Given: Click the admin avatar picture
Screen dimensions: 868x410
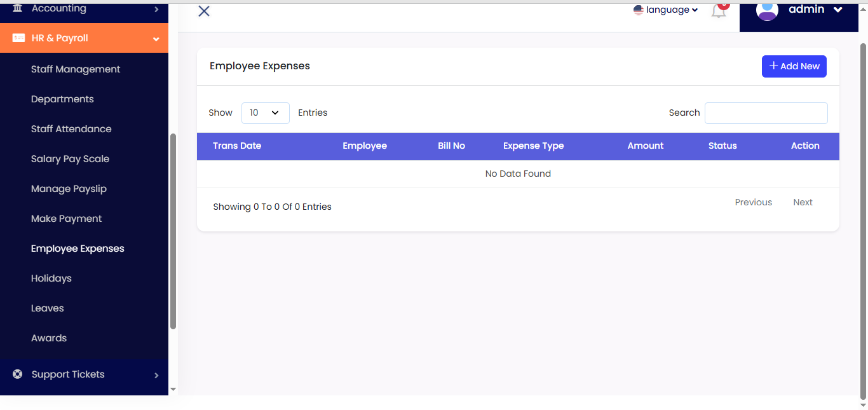Looking at the screenshot, I should pos(767,10).
